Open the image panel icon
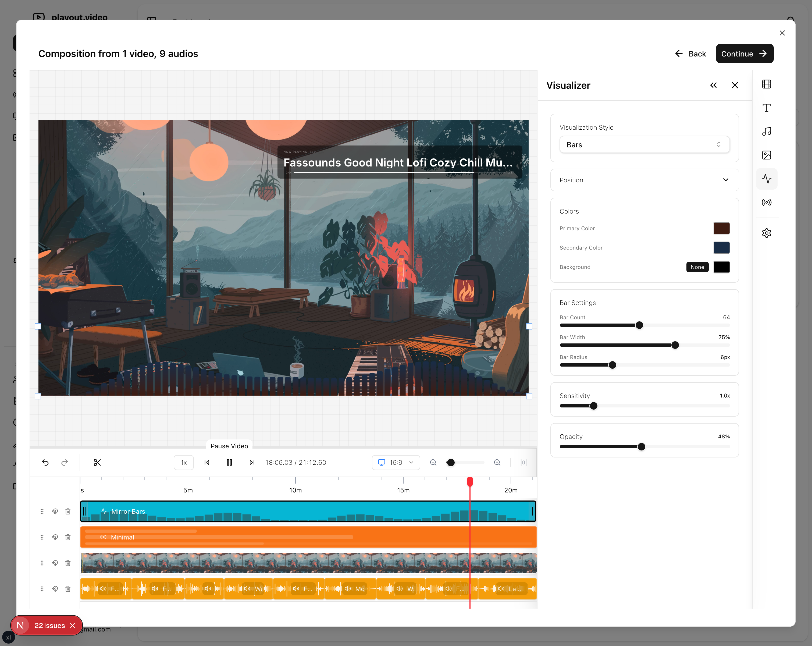This screenshot has width=812, height=646. click(767, 155)
